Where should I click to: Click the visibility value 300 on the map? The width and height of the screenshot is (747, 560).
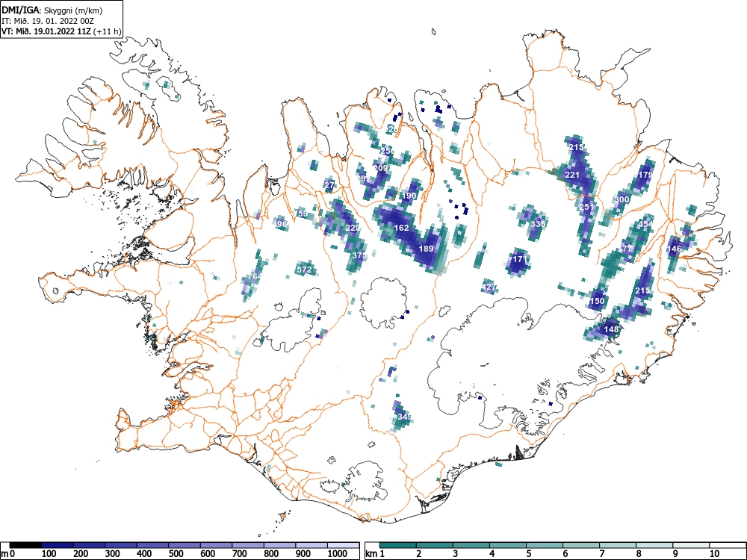click(x=622, y=199)
